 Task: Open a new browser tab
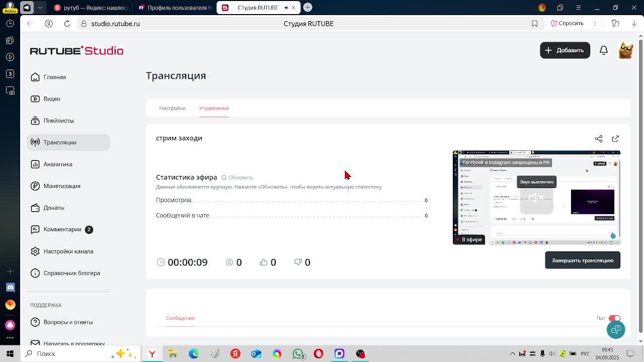(x=307, y=8)
